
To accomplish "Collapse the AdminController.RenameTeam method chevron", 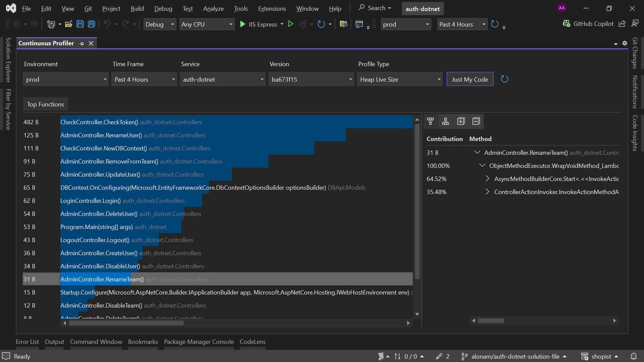I will tap(477, 152).
